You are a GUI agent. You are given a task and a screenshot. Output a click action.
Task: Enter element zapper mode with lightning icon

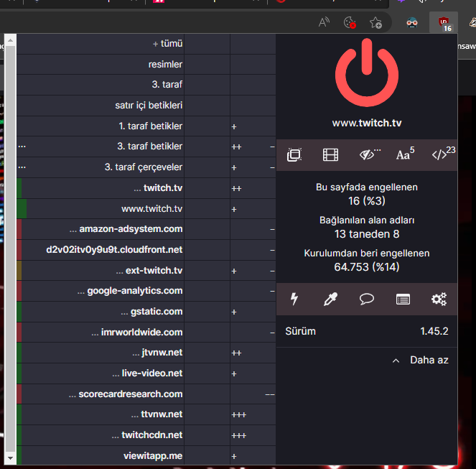(x=294, y=299)
